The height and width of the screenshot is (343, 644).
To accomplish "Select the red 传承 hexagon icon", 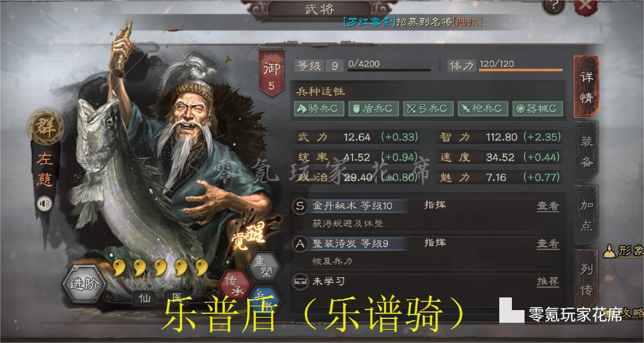I will click(234, 285).
